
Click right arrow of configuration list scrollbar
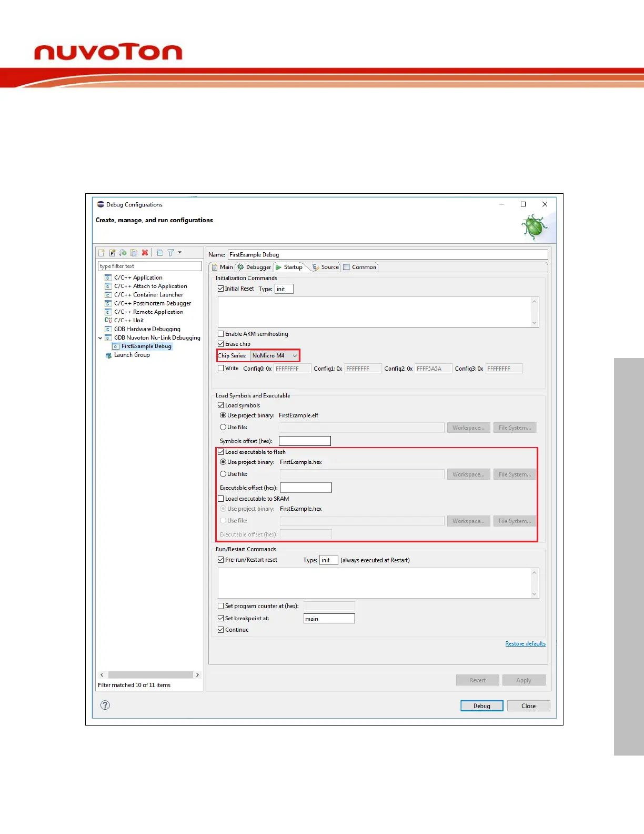[197, 675]
